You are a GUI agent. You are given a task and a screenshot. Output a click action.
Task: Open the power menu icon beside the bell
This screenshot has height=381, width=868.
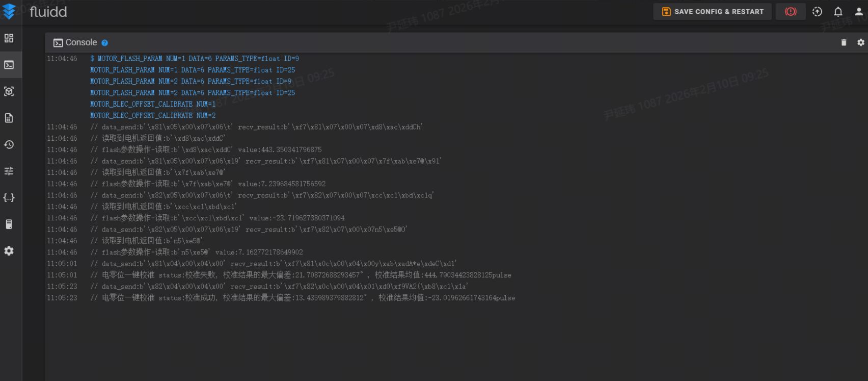point(817,11)
